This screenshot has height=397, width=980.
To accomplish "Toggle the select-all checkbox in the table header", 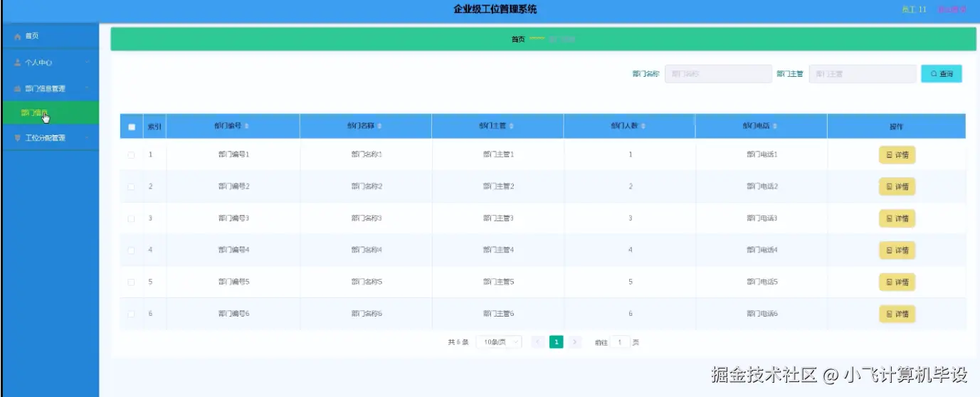I will (132, 127).
